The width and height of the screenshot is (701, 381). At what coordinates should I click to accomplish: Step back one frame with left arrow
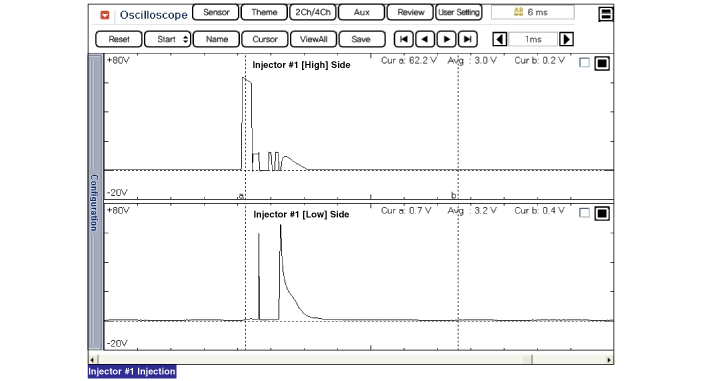[x=425, y=39]
